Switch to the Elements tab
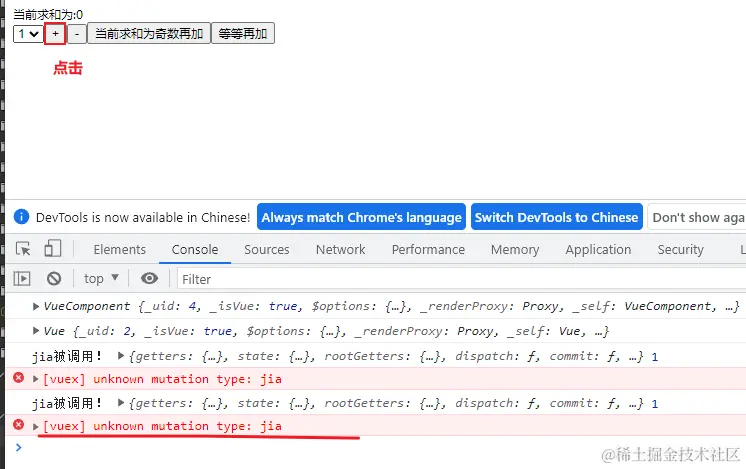 click(119, 249)
